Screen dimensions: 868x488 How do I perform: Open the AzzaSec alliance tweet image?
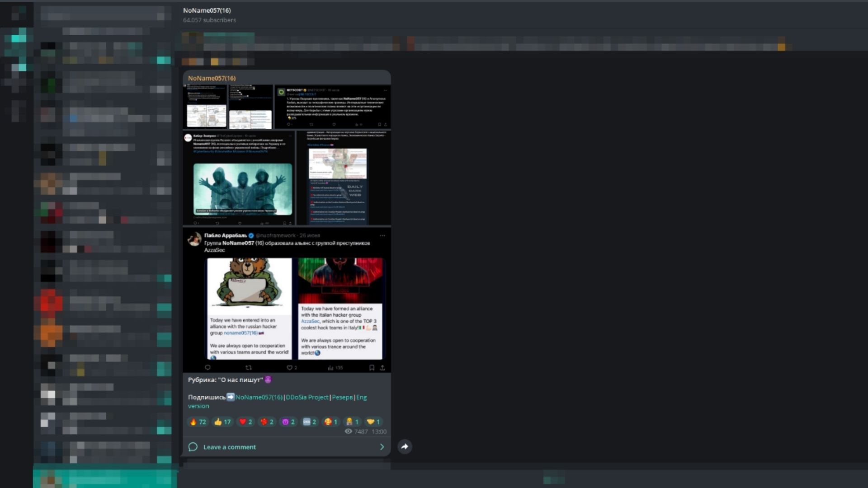[x=287, y=300]
